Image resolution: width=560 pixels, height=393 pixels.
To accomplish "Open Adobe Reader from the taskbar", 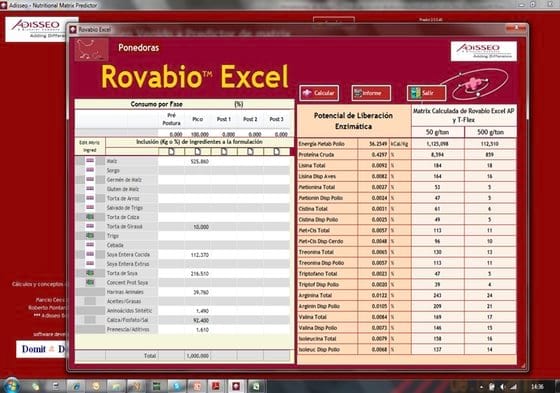I will 216,386.
